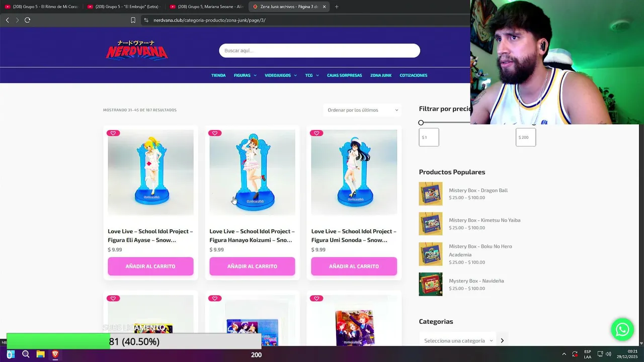This screenshot has width=644, height=362.
Task: Open new tab with plus icon
Action: [x=337, y=7]
